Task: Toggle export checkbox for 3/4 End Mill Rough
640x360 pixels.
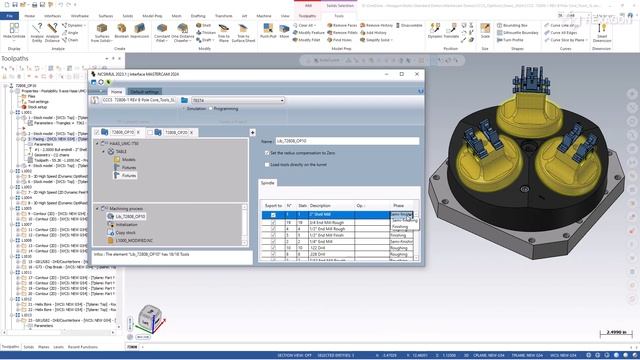Action: (x=273, y=222)
